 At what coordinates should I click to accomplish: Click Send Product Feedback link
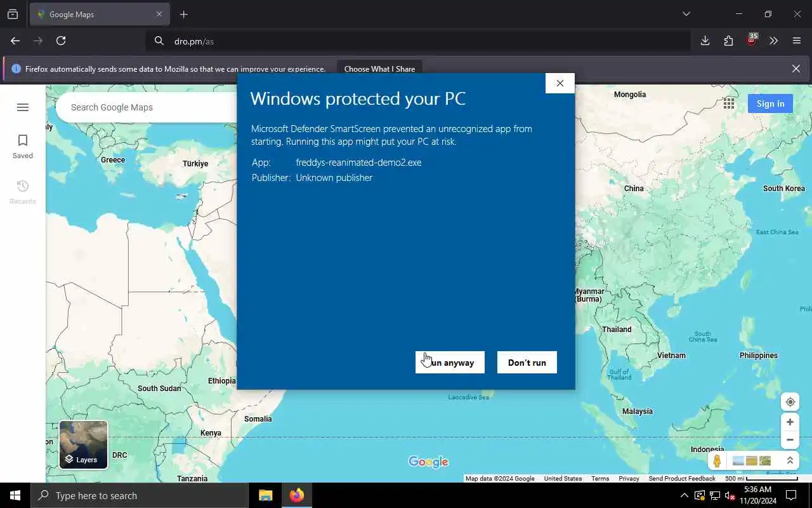coord(682,479)
